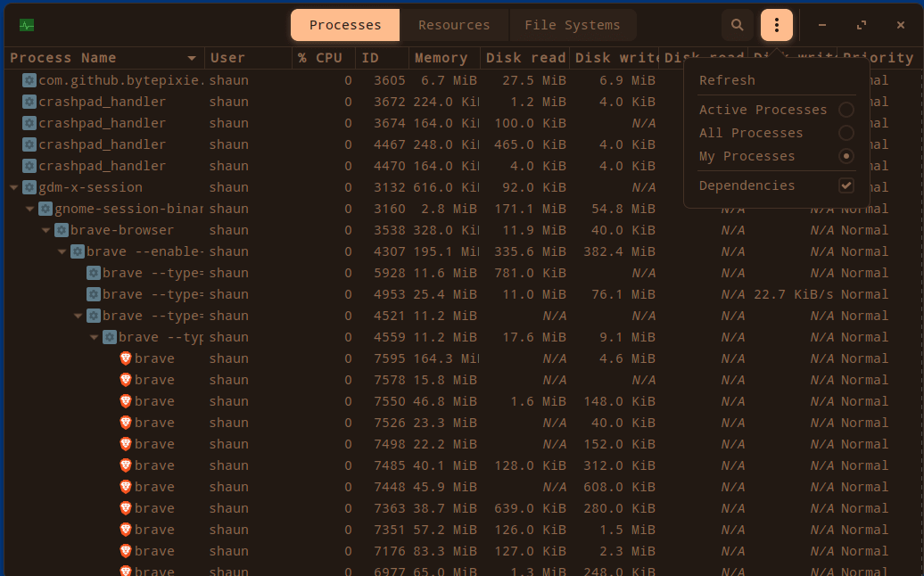
Task: Click icon of brave --enable process 4307
Action: (x=78, y=251)
